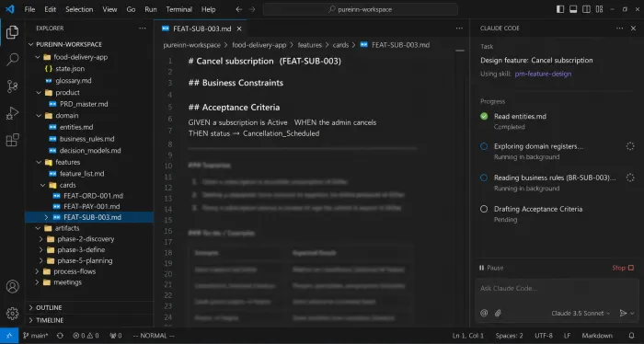
Task: Collapse the cards folder
Action: point(43,185)
